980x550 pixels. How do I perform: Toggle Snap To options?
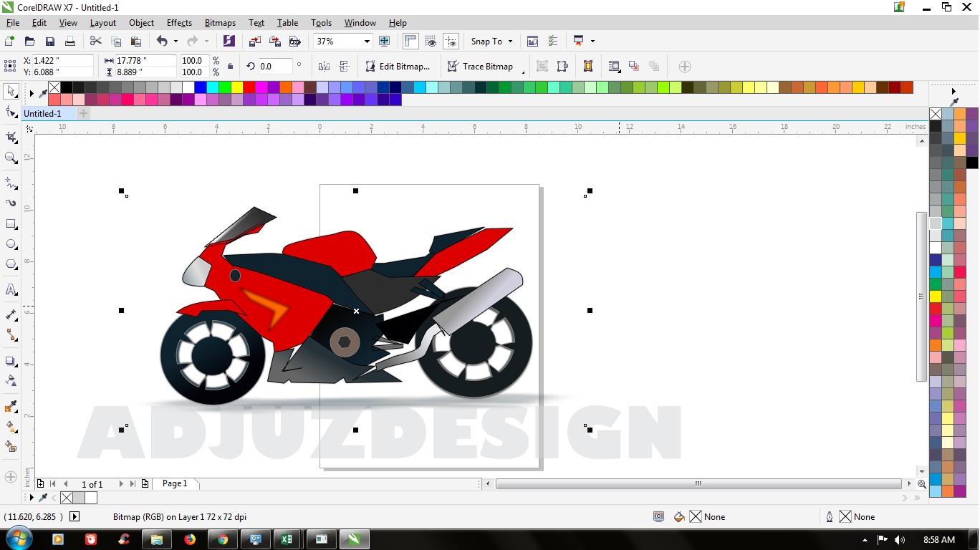pos(491,41)
